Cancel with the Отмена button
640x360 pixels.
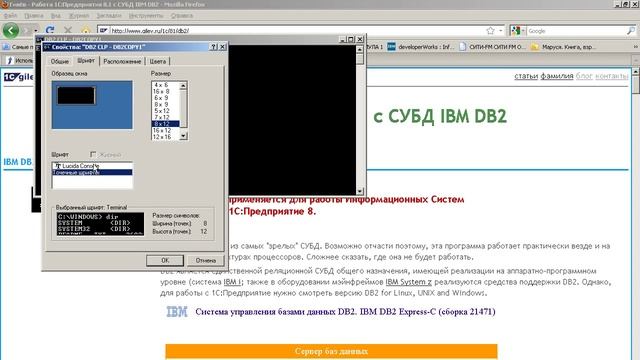pyautogui.click(x=205, y=260)
